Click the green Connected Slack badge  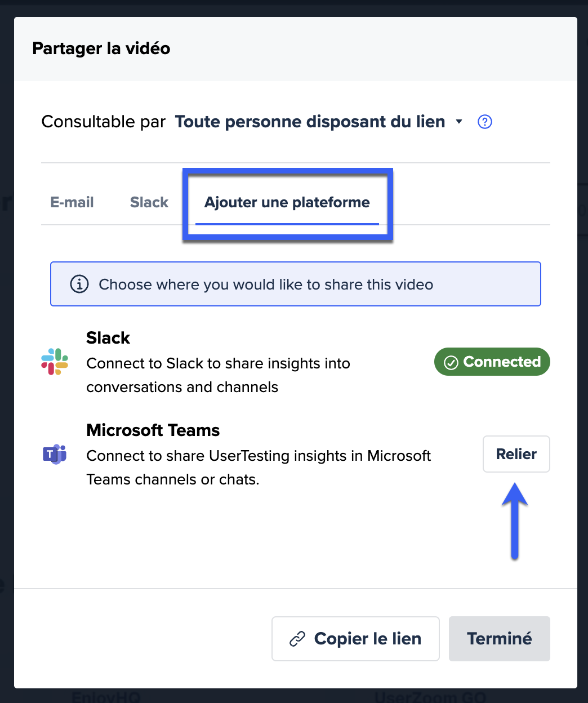coord(492,362)
